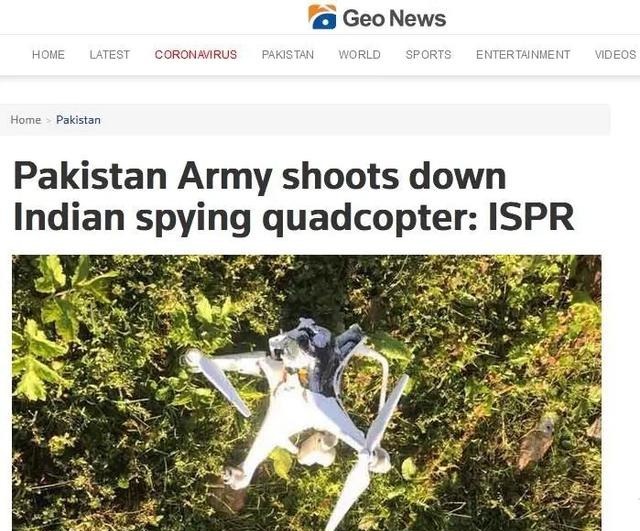Click the Home breadcrumb link
This screenshot has height=531, width=640.
point(26,120)
